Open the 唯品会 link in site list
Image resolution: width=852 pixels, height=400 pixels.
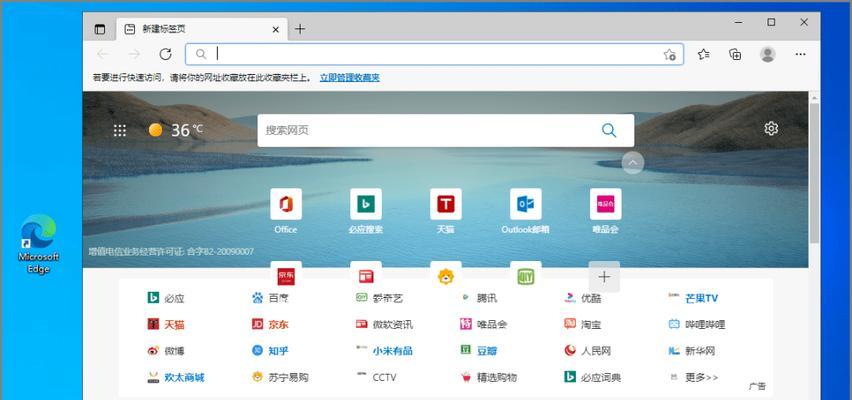(483, 324)
